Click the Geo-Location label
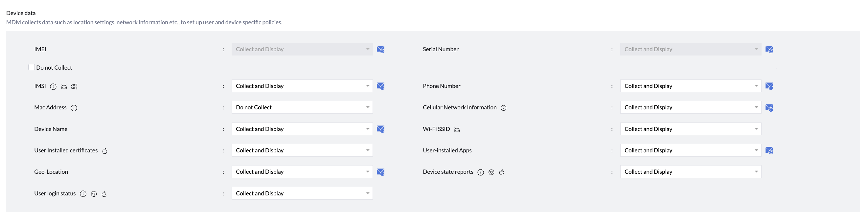The width and height of the screenshot is (868, 222). click(51, 172)
